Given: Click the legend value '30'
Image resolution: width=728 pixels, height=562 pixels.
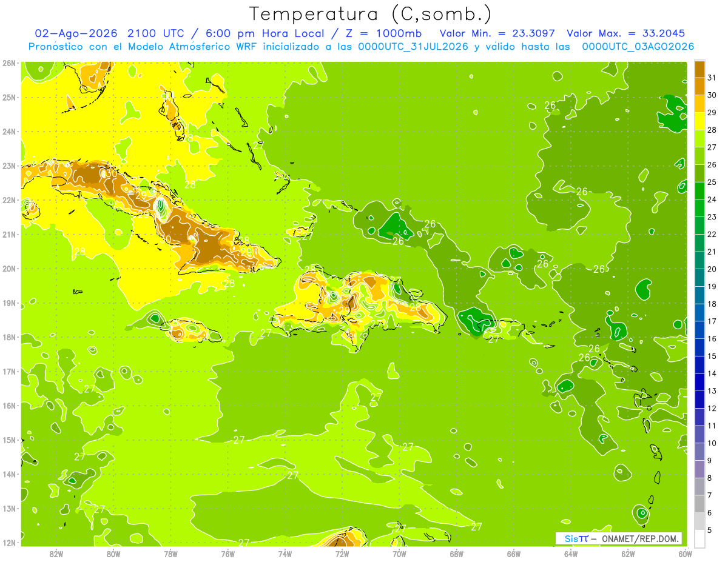Looking at the screenshot, I should pyautogui.click(x=712, y=95).
